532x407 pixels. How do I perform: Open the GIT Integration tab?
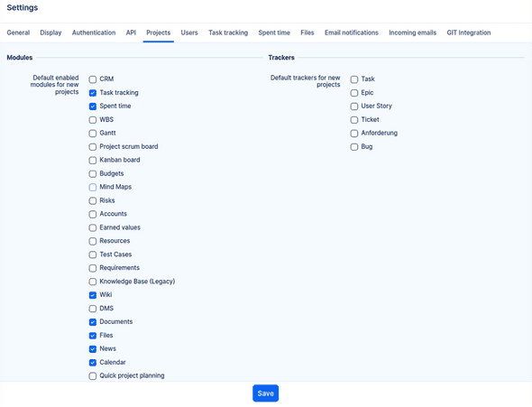pos(469,32)
